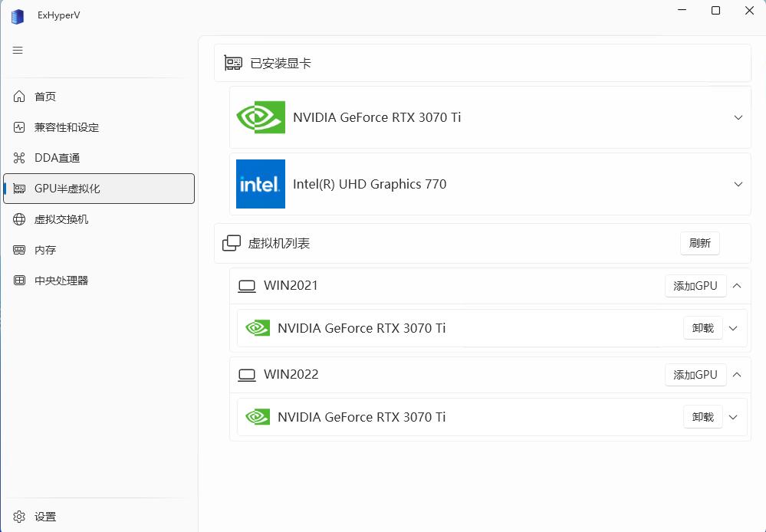Click the NVIDIA logo in installed cards
This screenshot has width=766, height=532.
(261, 117)
